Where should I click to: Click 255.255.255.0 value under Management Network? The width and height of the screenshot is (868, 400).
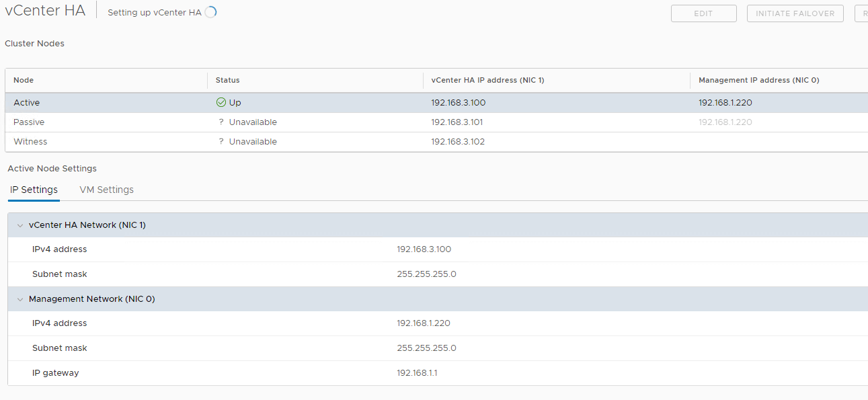point(427,348)
